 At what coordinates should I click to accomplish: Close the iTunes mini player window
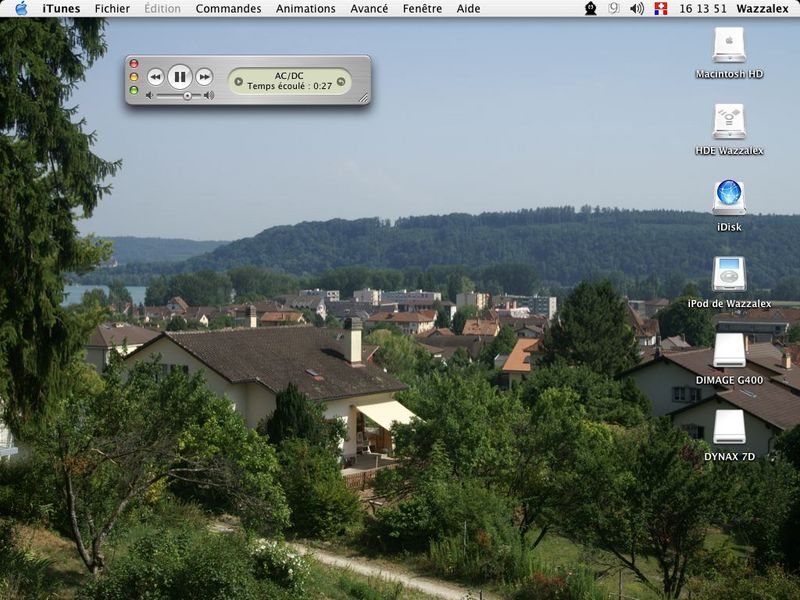(x=134, y=64)
